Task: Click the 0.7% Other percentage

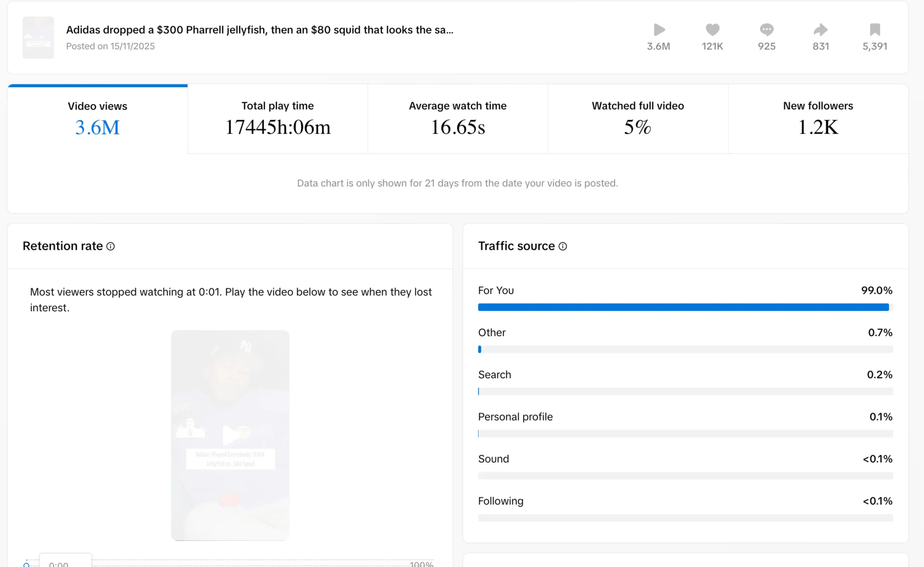Action: (880, 332)
